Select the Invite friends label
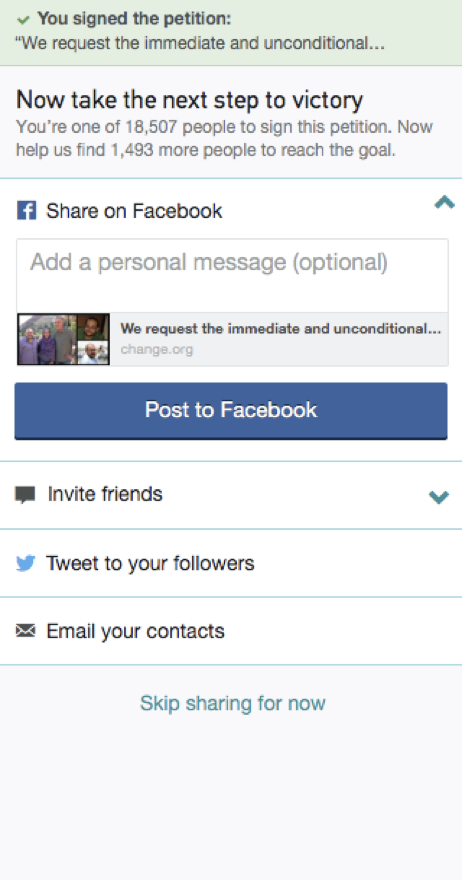462x880 pixels. pyautogui.click(x=105, y=494)
